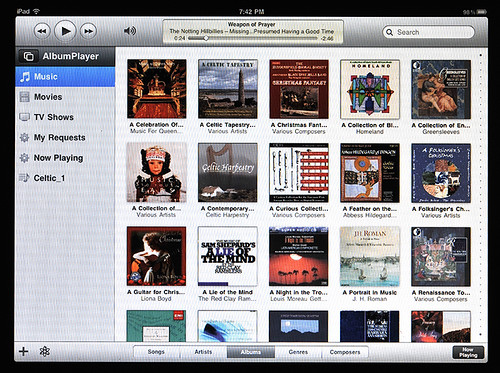500x373 pixels.
Task: Open A Folksinger's Christmas album cover
Action: click(441, 173)
